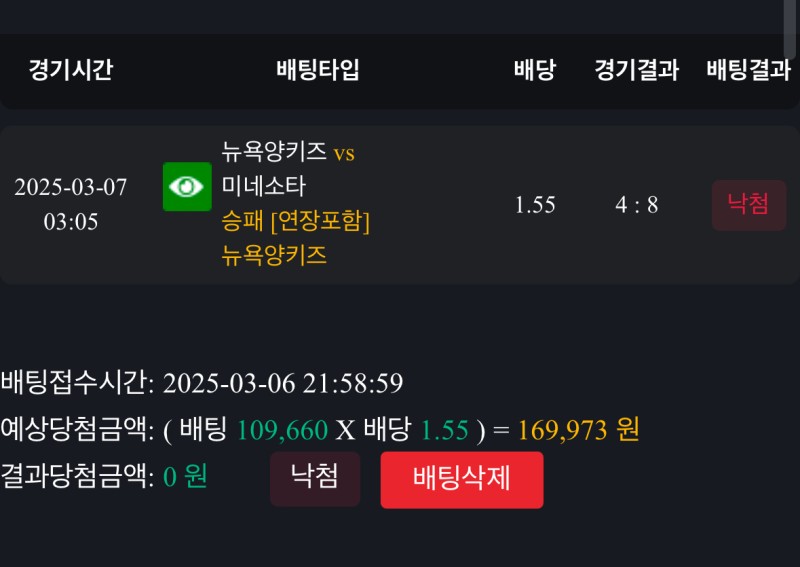Select the 배팅타입 column header

click(x=317, y=69)
